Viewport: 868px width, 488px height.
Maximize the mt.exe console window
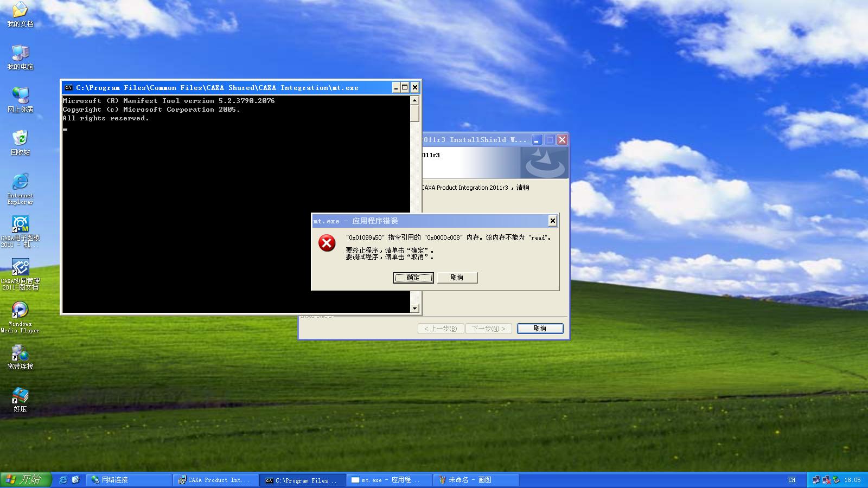click(x=405, y=87)
